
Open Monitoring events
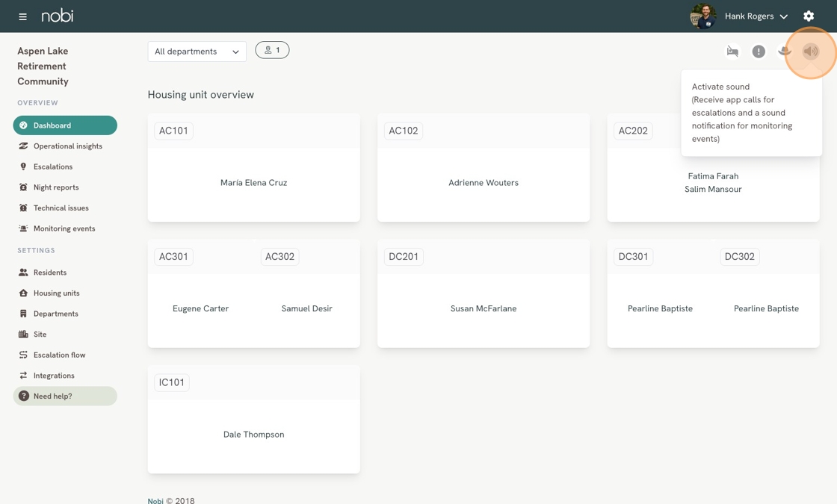65,228
